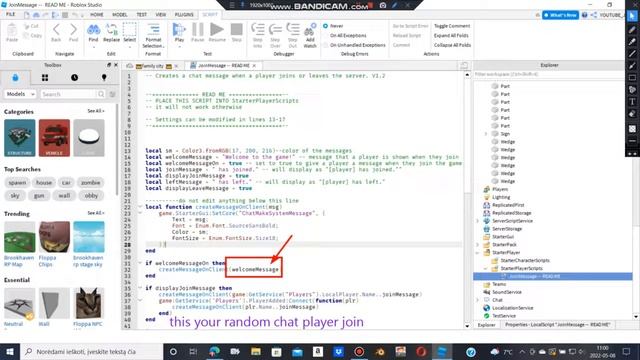Select On All Exceptions option
Image resolution: width=640 pixels, height=360 pixels.
(345, 36)
